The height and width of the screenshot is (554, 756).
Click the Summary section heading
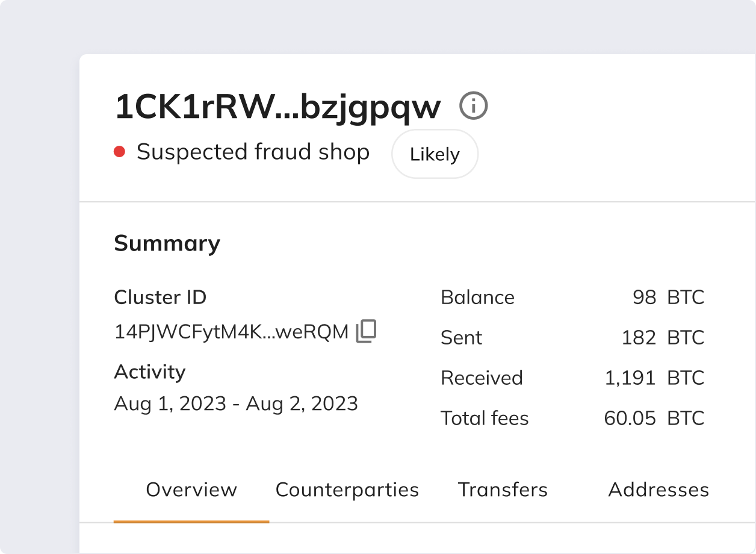click(x=167, y=243)
